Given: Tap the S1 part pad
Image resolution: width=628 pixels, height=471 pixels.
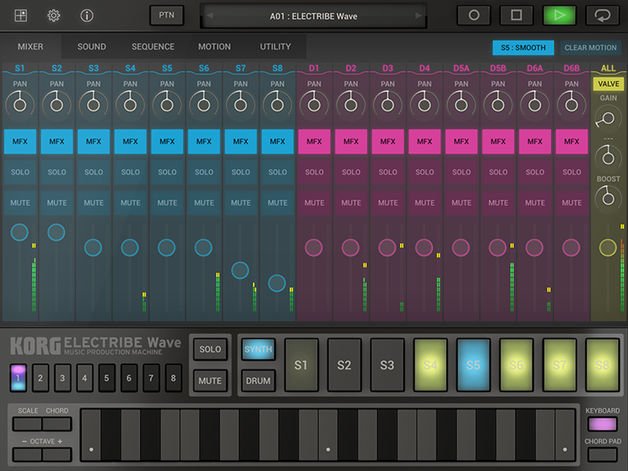Looking at the screenshot, I should (x=301, y=365).
